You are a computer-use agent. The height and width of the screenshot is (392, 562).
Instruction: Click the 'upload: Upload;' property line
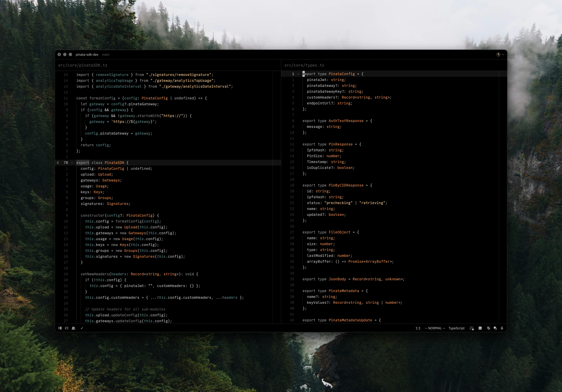point(97,175)
